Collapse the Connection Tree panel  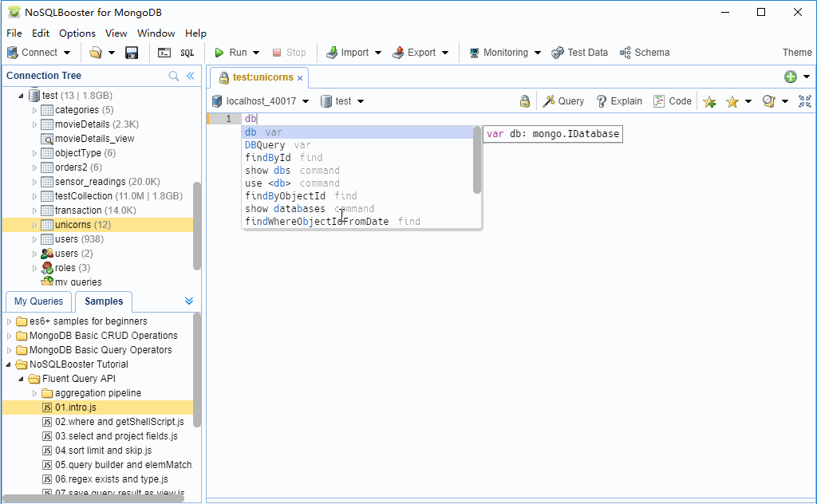tap(190, 75)
